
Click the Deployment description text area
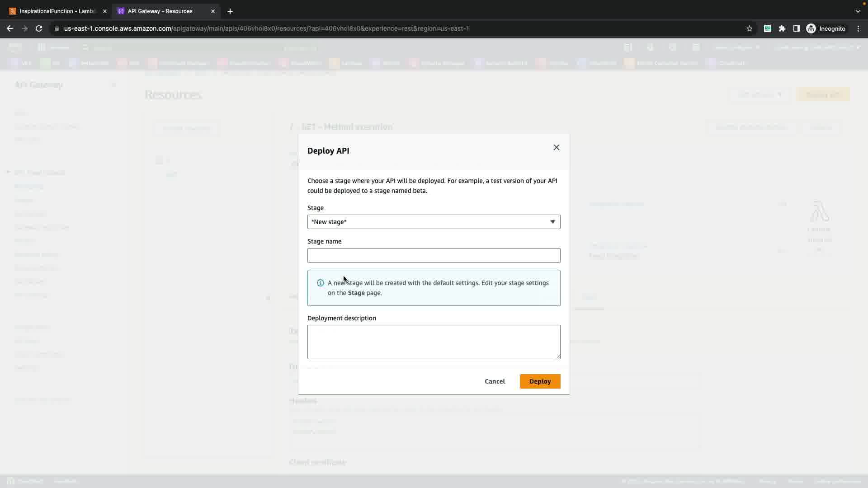(x=434, y=342)
